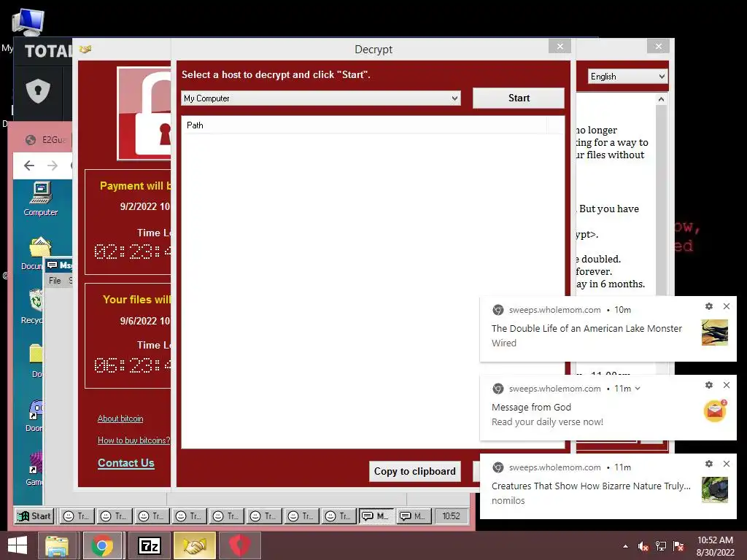The height and width of the screenshot is (560, 747).
Task: Click the muted volume tray icon
Action: [x=643, y=546]
